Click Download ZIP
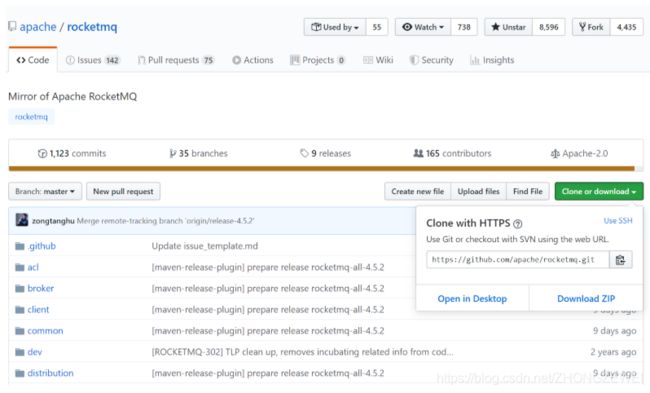This screenshot has width=650, height=393. (586, 299)
